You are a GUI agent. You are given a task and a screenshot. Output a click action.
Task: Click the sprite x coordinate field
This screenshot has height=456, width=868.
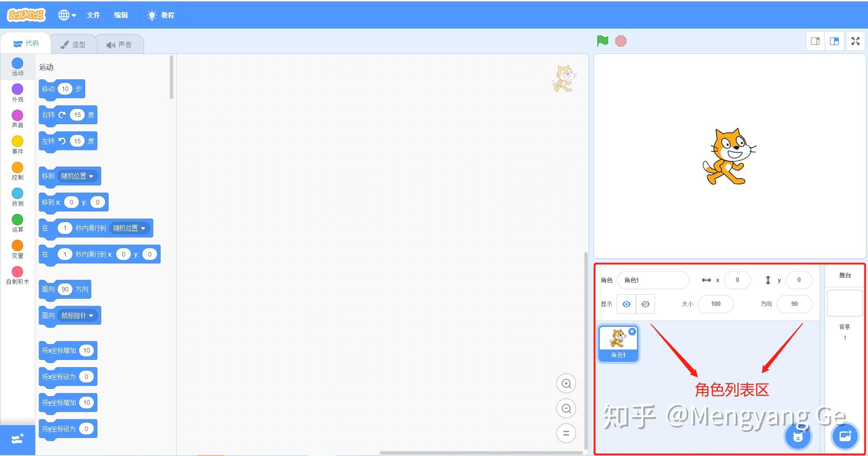coord(737,280)
